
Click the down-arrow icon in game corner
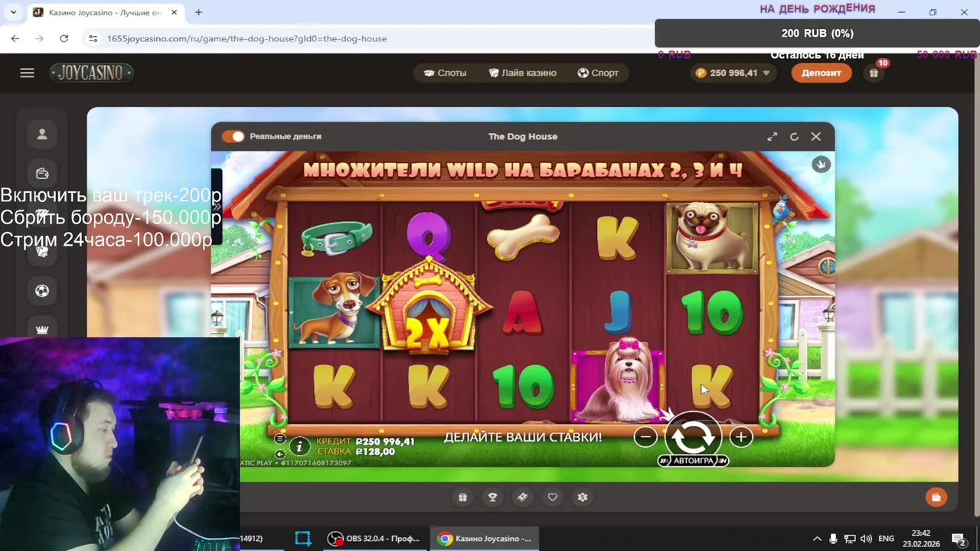pyautogui.click(x=821, y=165)
